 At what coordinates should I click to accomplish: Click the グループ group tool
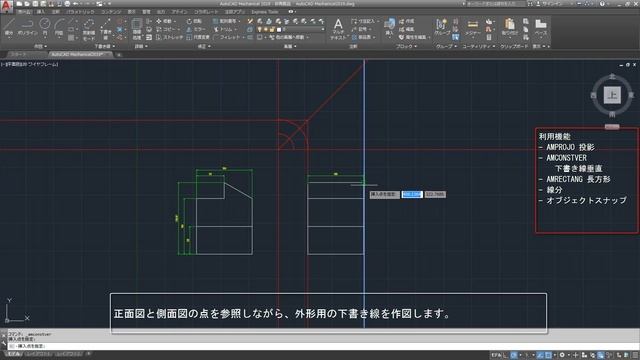tap(442, 27)
